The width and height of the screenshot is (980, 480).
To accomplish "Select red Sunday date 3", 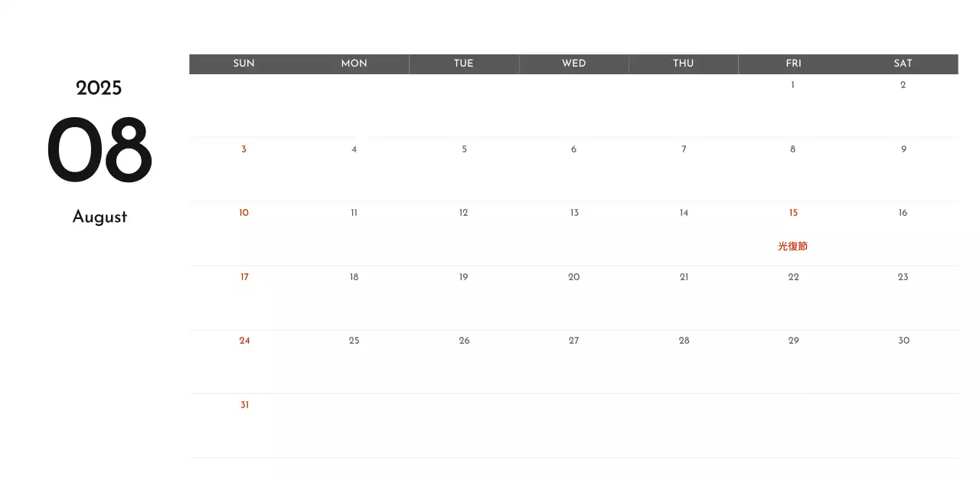I will coord(243,149).
